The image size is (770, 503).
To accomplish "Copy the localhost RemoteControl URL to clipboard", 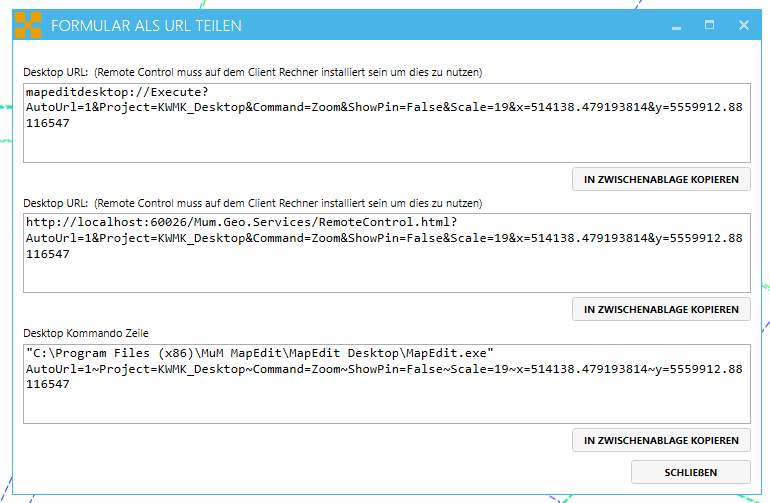I will point(661,309).
